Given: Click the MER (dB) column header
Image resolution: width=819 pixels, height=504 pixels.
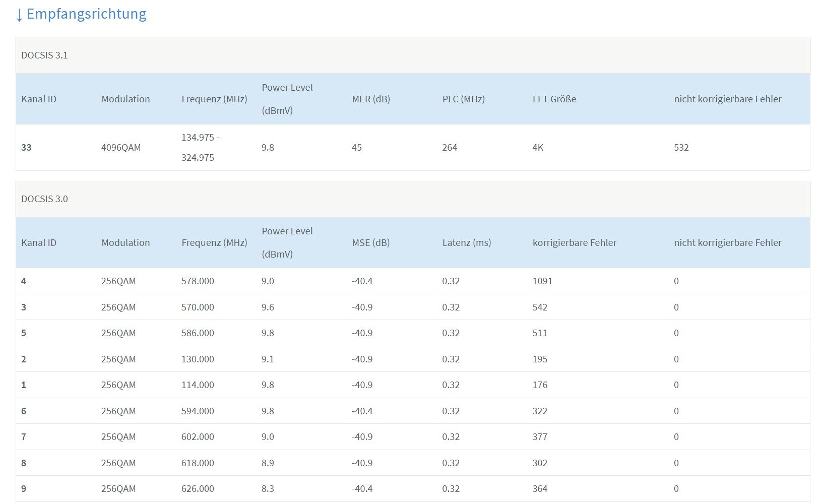Looking at the screenshot, I should 371,99.
